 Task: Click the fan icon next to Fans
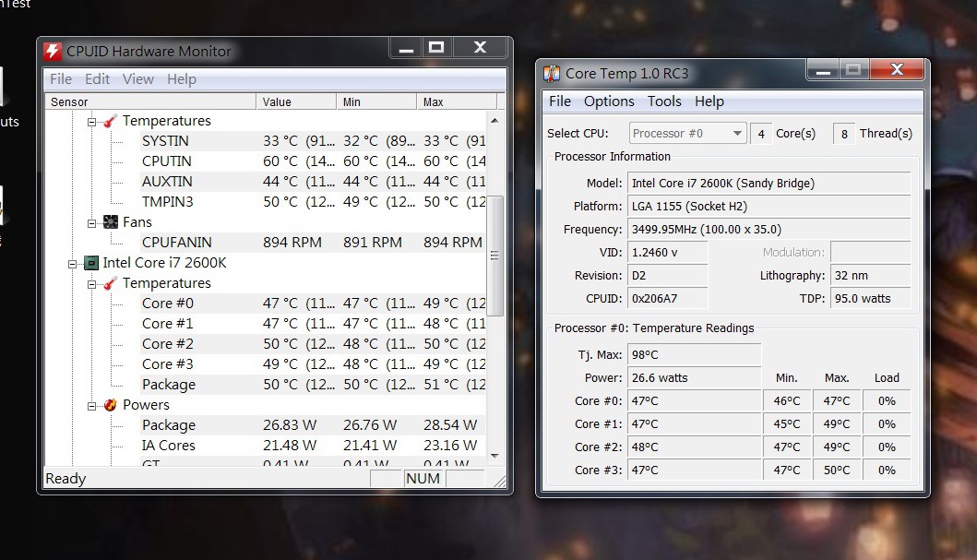tap(110, 222)
